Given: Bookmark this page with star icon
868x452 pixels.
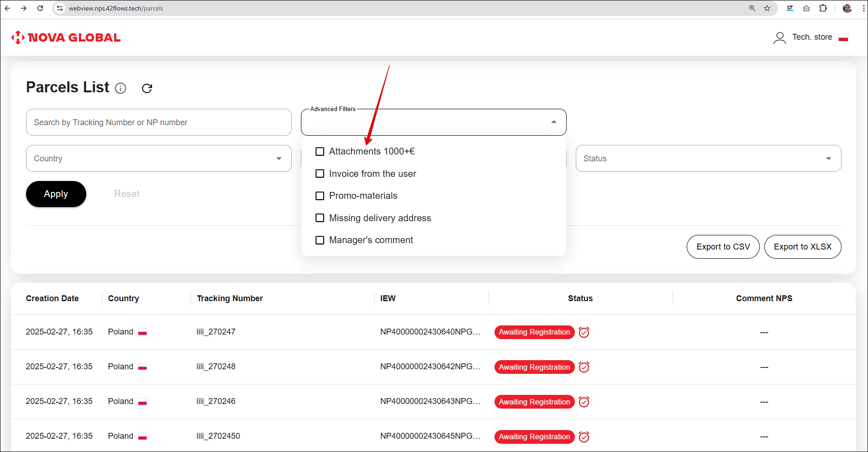Looking at the screenshot, I should (767, 8).
